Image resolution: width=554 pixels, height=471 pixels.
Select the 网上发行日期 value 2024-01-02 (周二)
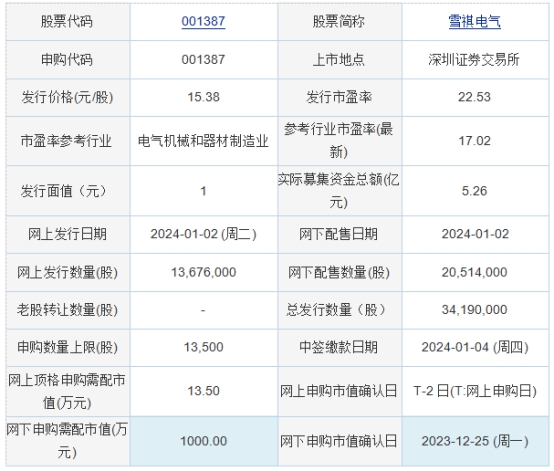pos(203,234)
